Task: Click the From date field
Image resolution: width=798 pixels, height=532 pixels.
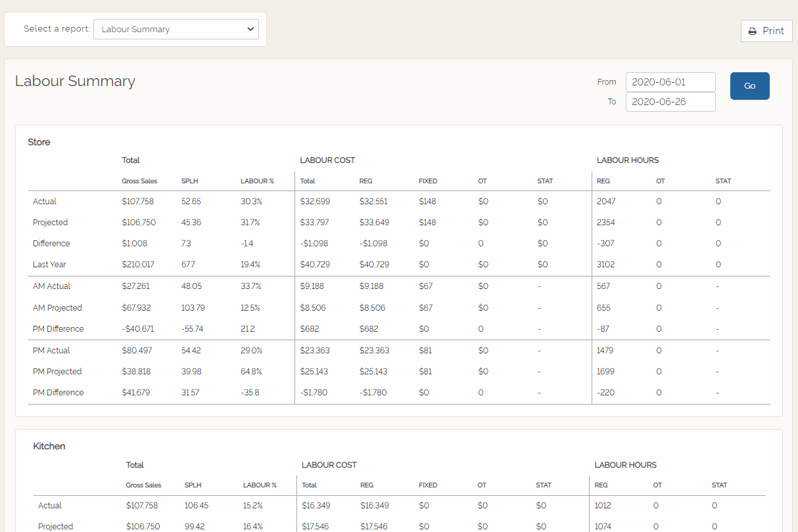Action: pyautogui.click(x=670, y=82)
